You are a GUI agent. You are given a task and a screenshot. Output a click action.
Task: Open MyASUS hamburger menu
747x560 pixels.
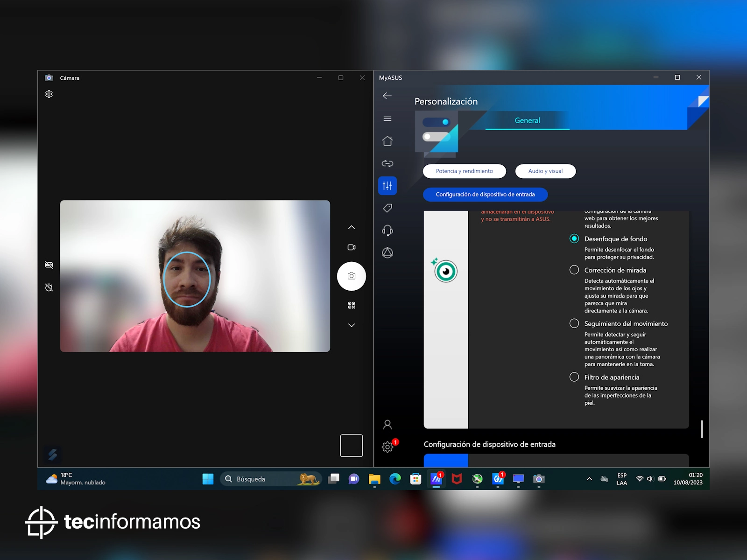click(x=388, y=119)
